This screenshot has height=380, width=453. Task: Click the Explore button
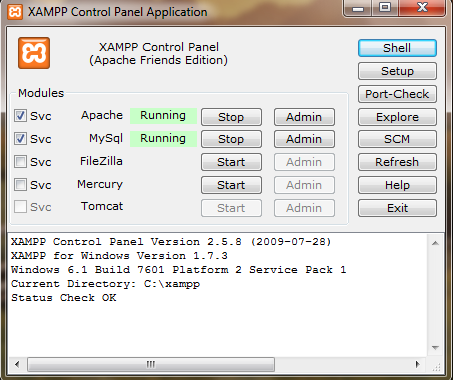397,117
